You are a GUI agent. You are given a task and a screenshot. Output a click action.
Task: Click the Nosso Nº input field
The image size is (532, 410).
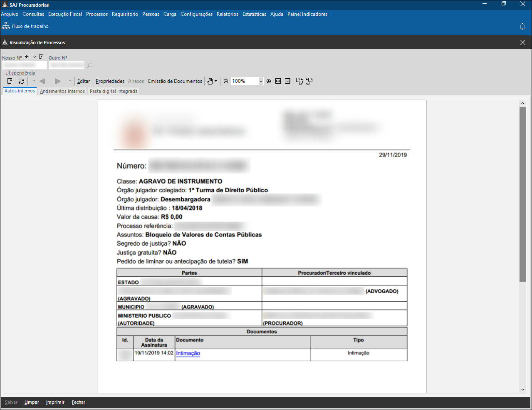coord(24,65)
